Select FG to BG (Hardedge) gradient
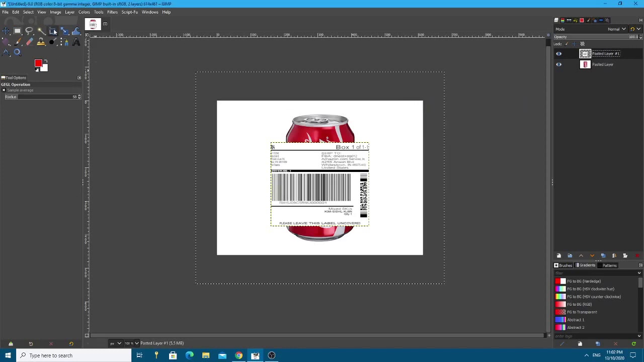 coord(596,281)
